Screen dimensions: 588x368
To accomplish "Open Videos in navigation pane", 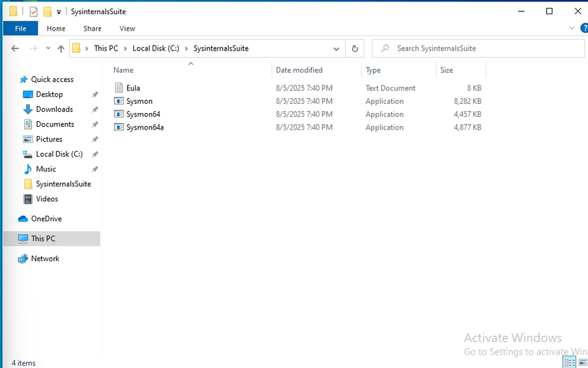I will (x=47, y=199).
